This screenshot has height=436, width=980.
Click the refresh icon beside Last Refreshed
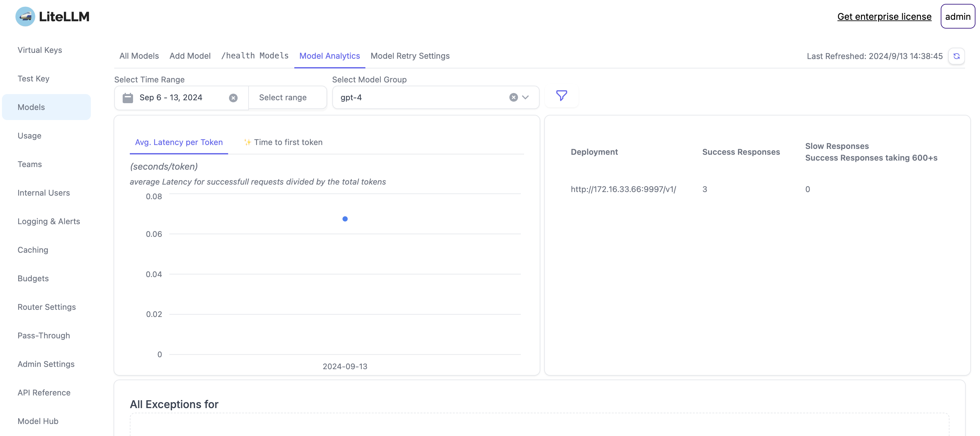pyautogui.click(x=956, y=56)
